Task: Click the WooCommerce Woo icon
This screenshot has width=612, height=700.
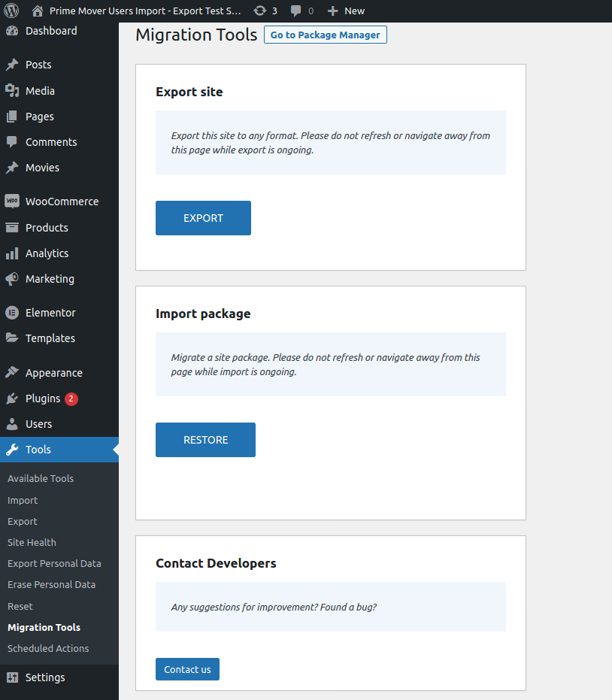Action: [12, 201]
